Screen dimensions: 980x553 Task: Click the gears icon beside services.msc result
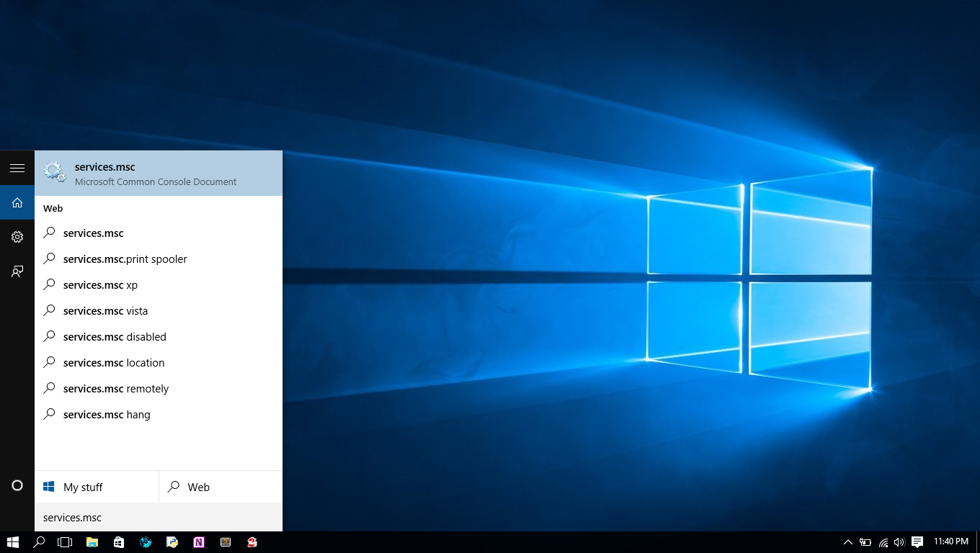tap(54, 172)
